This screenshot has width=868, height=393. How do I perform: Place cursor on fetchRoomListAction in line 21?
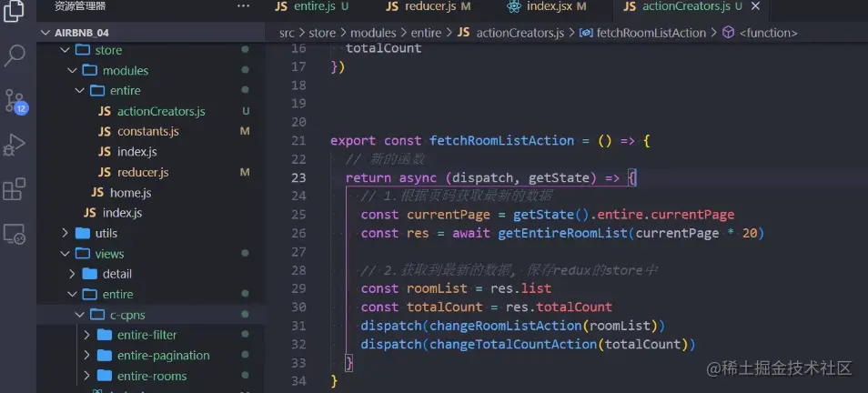(x=501, y=141)
